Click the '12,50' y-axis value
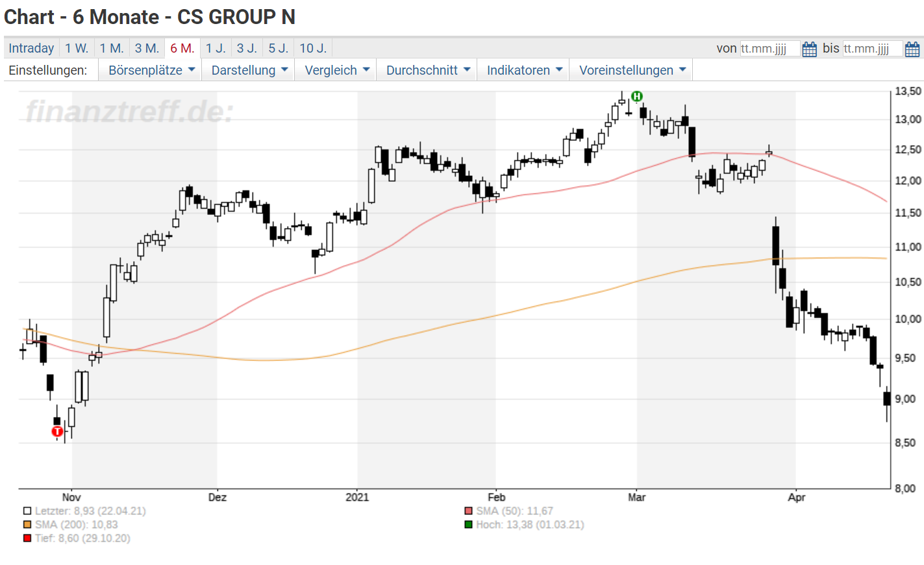924x565 pixels. [908, 150]
